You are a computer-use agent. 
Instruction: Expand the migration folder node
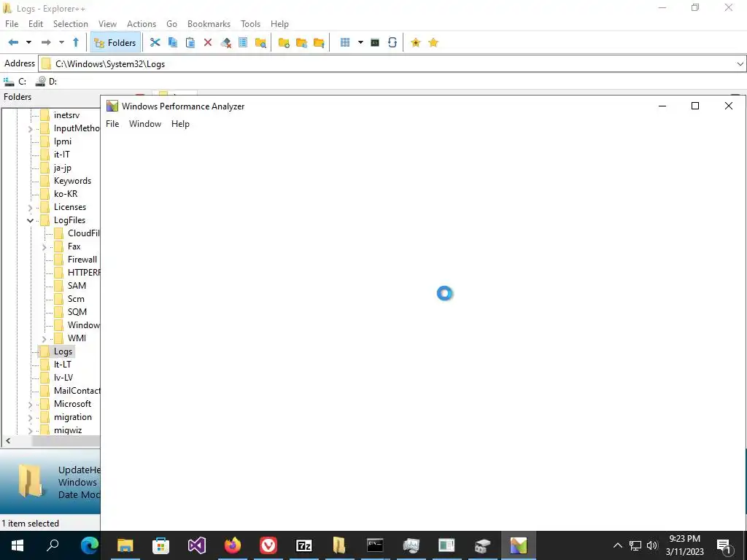point(31,418)
